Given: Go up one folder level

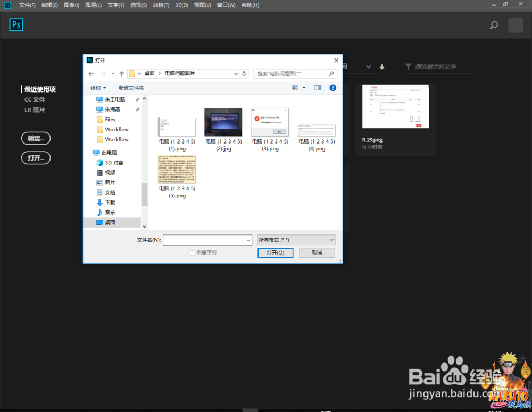Looking at the screenshot, I should pos(121,73).
